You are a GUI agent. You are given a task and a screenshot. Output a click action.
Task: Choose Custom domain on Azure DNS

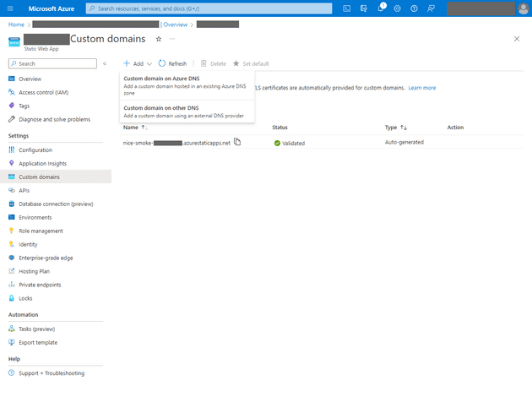187,85
